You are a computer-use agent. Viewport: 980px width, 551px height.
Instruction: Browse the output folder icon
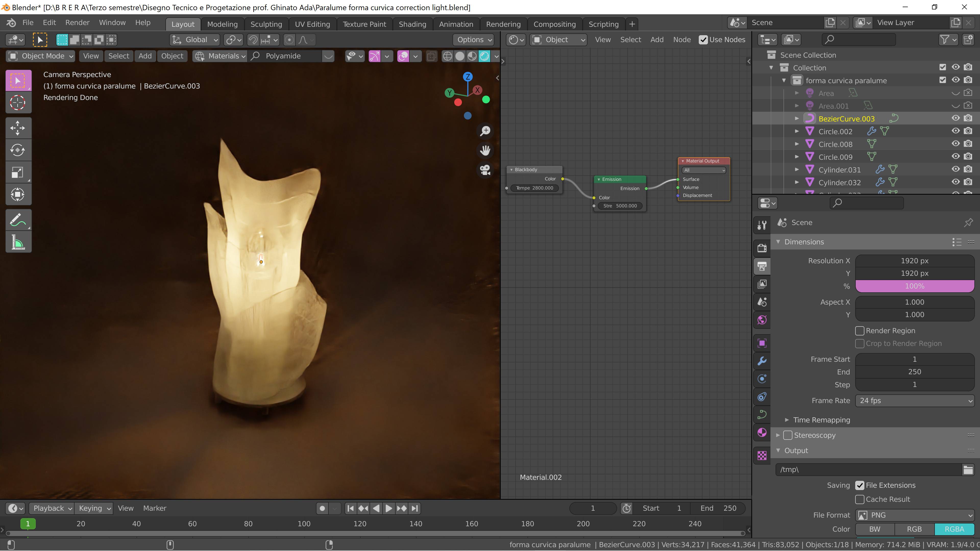point(968,470)
